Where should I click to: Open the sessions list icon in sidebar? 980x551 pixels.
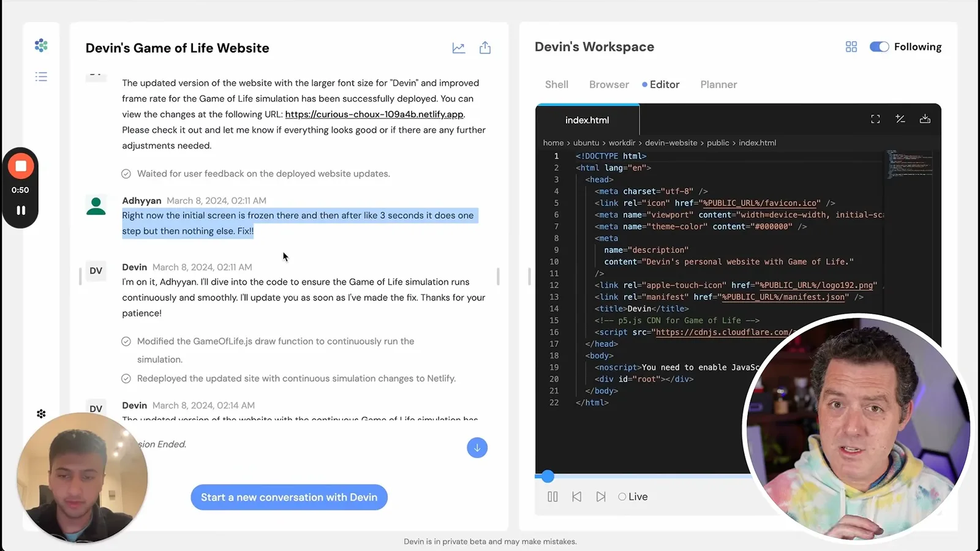pos(41,77)
